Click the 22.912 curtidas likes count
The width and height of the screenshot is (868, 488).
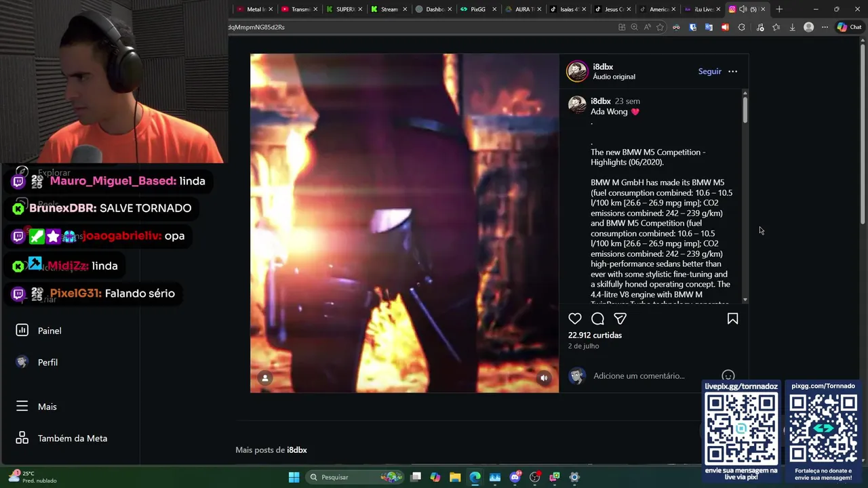click(x=595, y=335)
